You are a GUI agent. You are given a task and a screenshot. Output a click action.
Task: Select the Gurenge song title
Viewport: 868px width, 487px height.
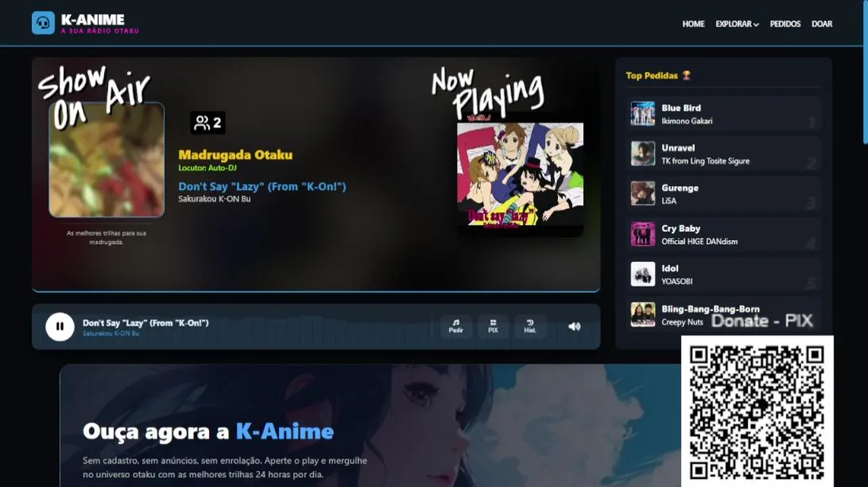pyautogui.click(x=680, y=188)
